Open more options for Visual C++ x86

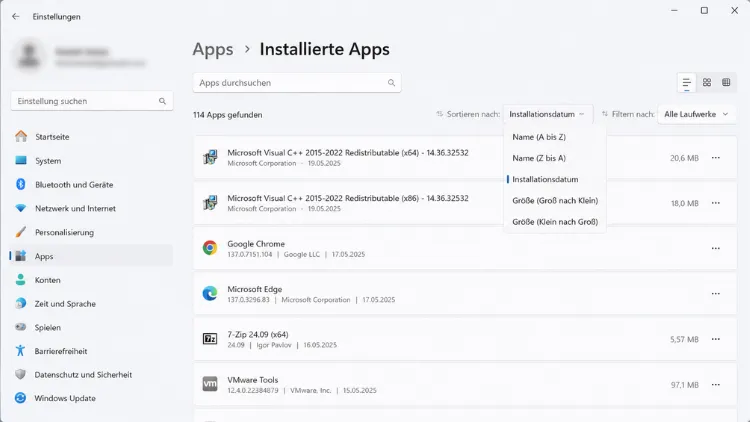[x=716, y=203]
